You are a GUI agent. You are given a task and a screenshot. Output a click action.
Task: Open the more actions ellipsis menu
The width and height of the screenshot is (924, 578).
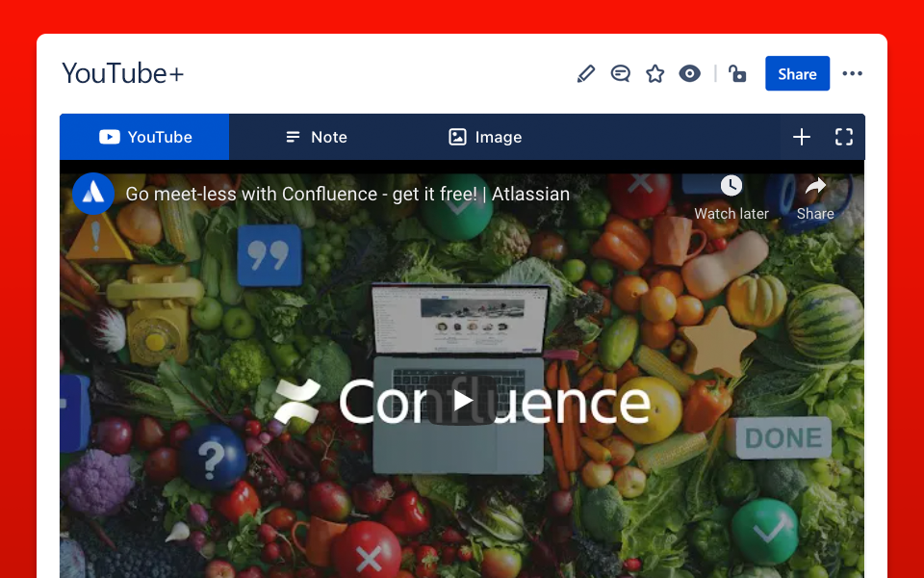click(853, 73)
